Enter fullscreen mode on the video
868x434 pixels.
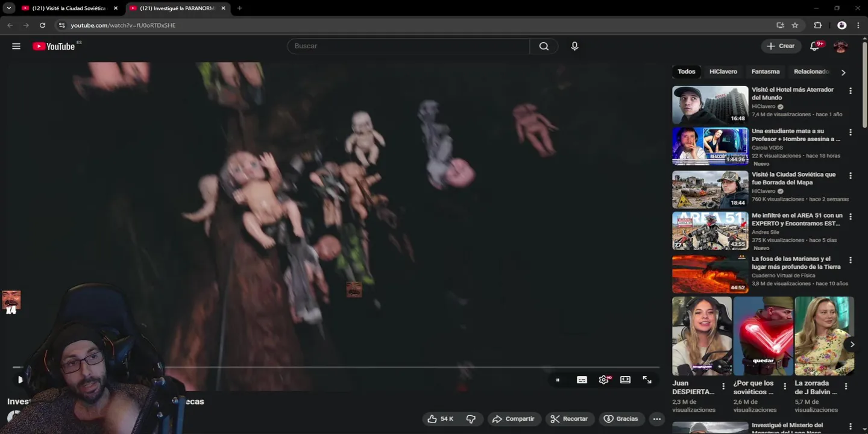pos(647,380)
